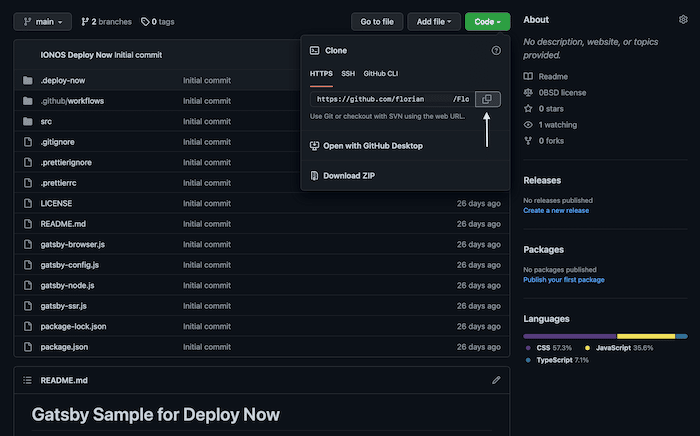This screenshot has width=700, height=436.
Task: Open README table of contents list icon
Action: coord(27,380)
